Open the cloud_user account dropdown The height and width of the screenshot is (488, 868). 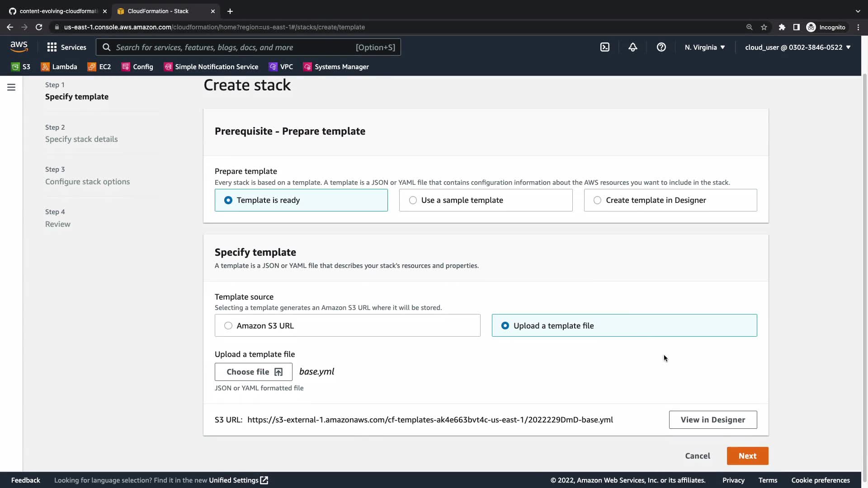pyautogui.click(x=797, y=47)
